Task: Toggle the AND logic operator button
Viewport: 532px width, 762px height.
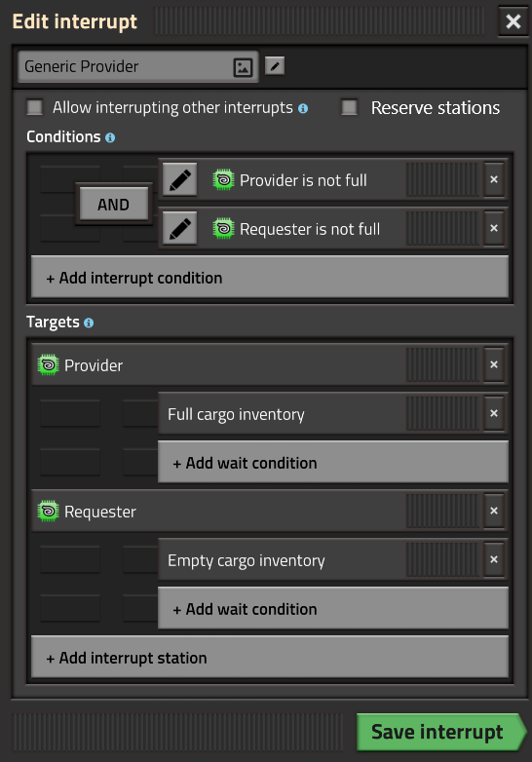Action: [114, 205]
